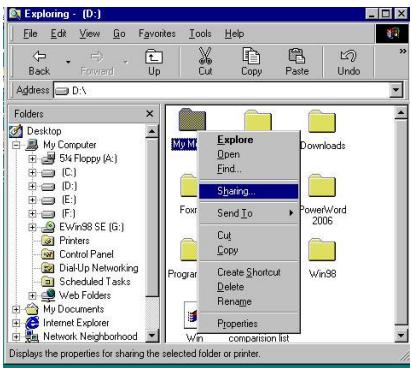This screenshot has width=412, height=368.
Task: Select the 5¼ Floppy (A:) drive icon
Action: 48,158
